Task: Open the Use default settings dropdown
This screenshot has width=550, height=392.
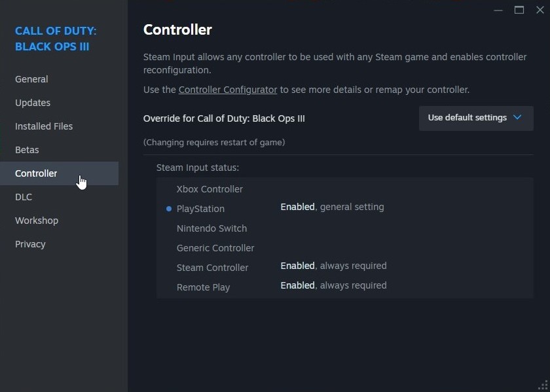Action: pyautogui.click(x=475, y=118)
